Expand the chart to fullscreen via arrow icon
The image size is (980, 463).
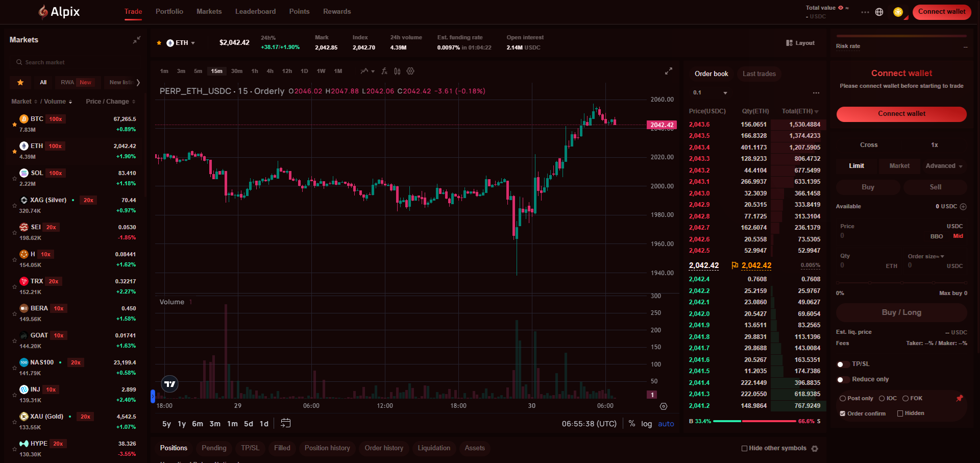pyautogui.click(x=669, y=71)
